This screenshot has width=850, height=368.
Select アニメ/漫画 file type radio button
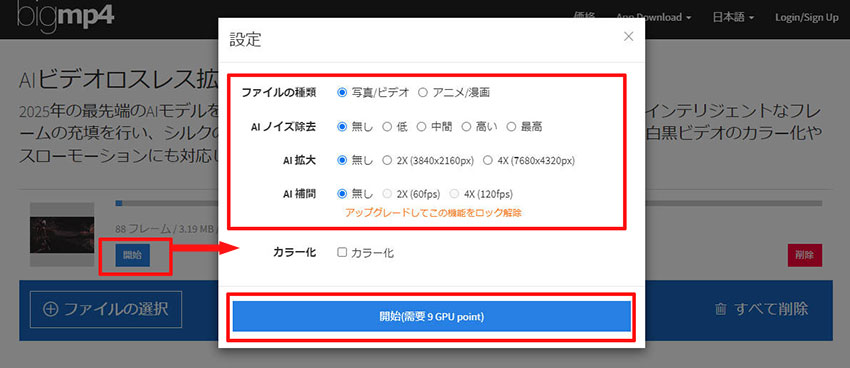click(423, 93)
